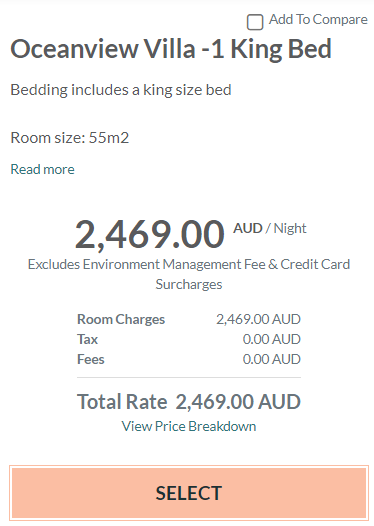Image resolution: width=374 pixels, height=526 pixels.
Task: Click the Night label next to price
Action: (x=290, y=228)
